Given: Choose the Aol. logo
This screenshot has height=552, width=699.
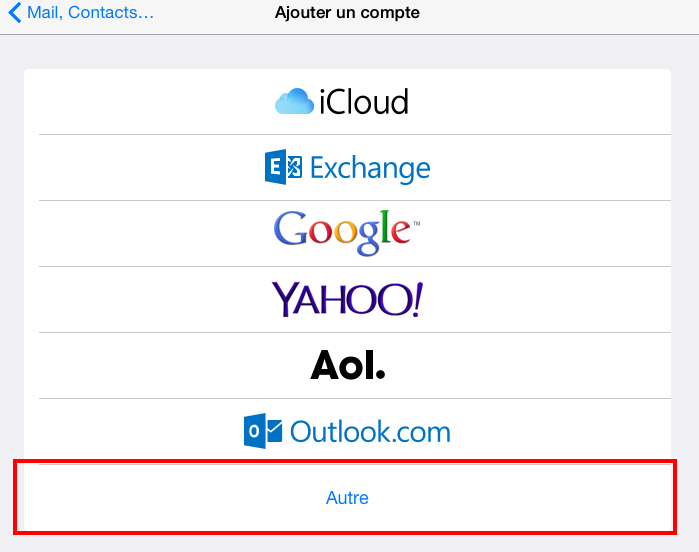Looking at the screenshot, I should click(x=347, y=366).
